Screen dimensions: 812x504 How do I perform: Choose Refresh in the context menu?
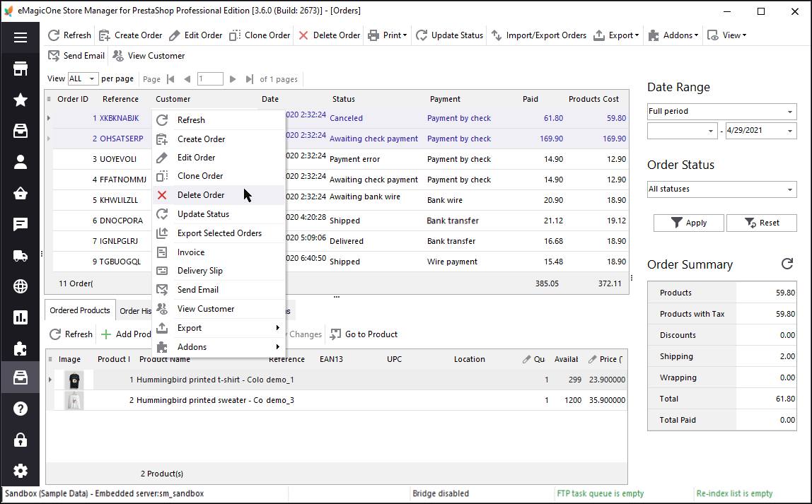[219, 120]
